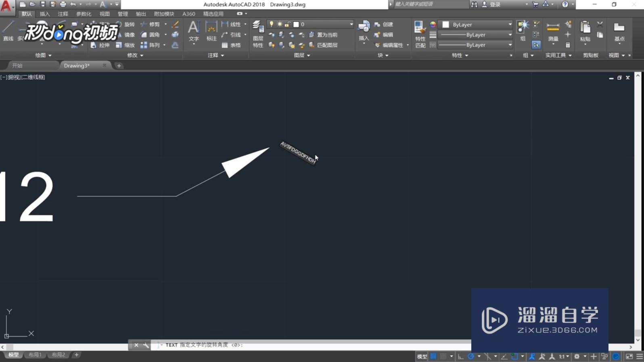This screenshot has height=362, width=644.
Task: Open the Parametric (参数化) ribbon tab
Action: pos(84,14)
